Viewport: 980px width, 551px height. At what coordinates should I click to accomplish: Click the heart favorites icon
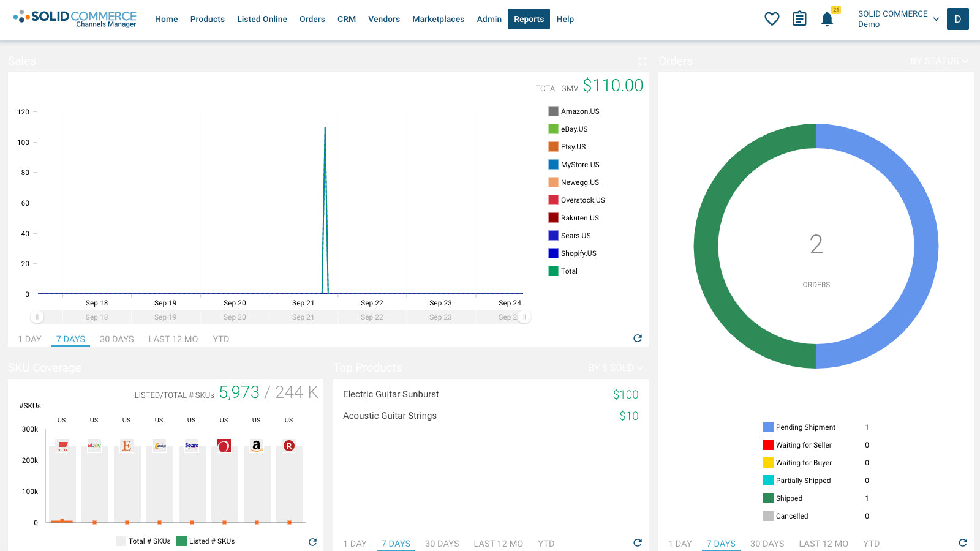coord(772,19)
